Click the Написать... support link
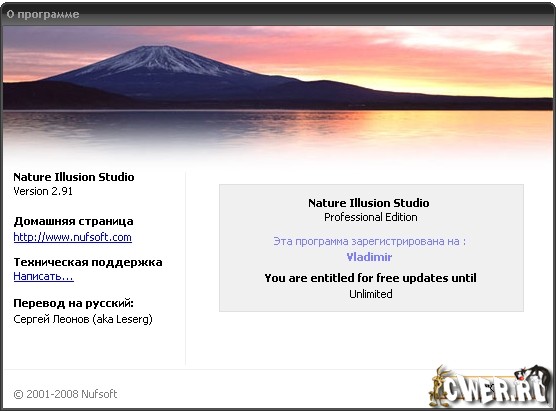Screen dimensions: 556x411 44,276
